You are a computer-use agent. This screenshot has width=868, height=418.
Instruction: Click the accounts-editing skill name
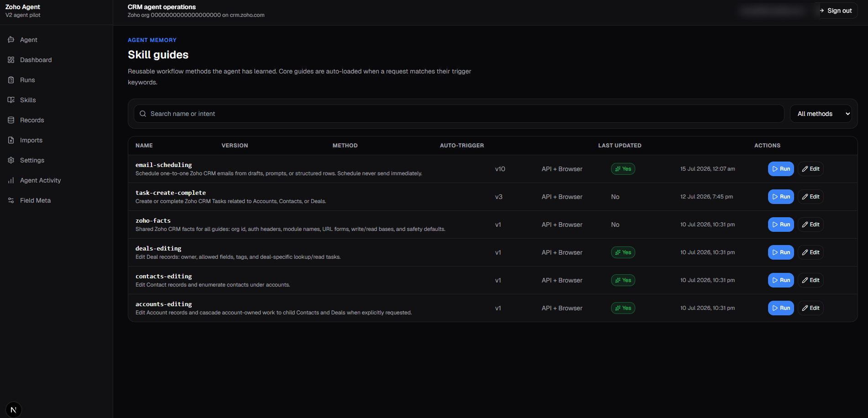(163, 304)
